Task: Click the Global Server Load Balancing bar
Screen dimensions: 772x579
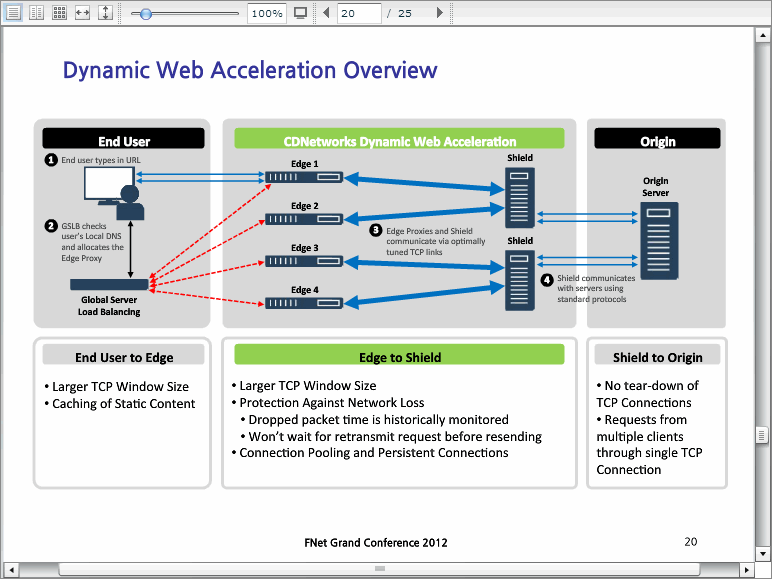Action: point(109,284)
